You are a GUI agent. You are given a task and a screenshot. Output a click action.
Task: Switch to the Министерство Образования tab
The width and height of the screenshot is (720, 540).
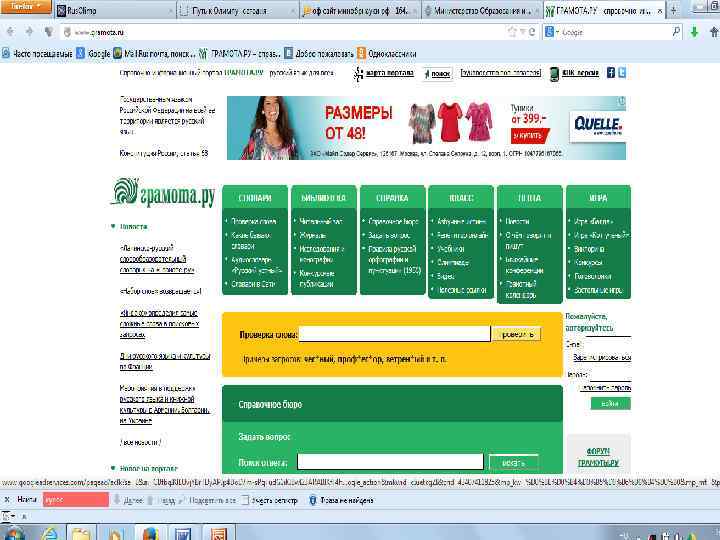[482, 11]
